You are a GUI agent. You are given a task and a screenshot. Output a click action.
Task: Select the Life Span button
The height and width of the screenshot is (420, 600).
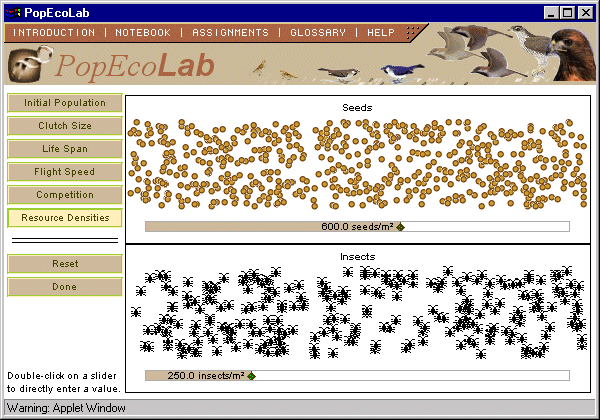65,149
